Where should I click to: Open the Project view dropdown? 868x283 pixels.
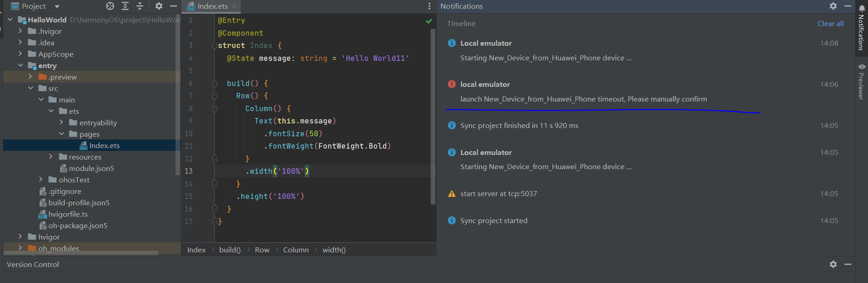(x=57, y=6)
